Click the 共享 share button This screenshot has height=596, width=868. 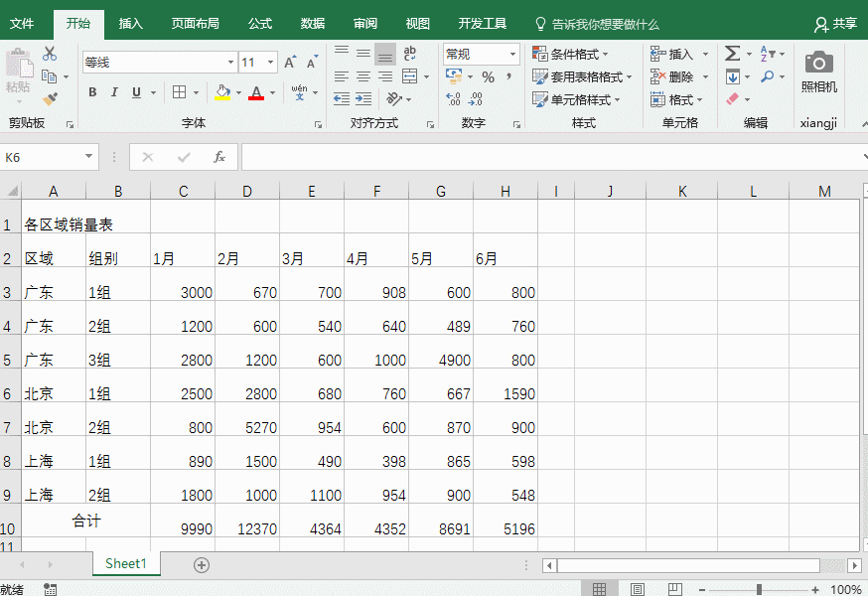click(x=842, y=24)
